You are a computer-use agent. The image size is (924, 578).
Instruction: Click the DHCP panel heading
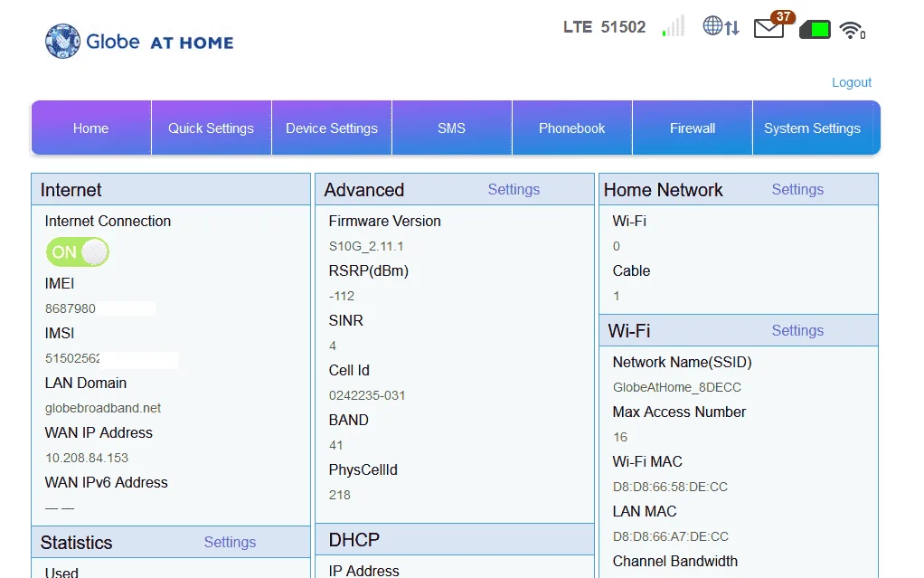[x=354, y=540]
